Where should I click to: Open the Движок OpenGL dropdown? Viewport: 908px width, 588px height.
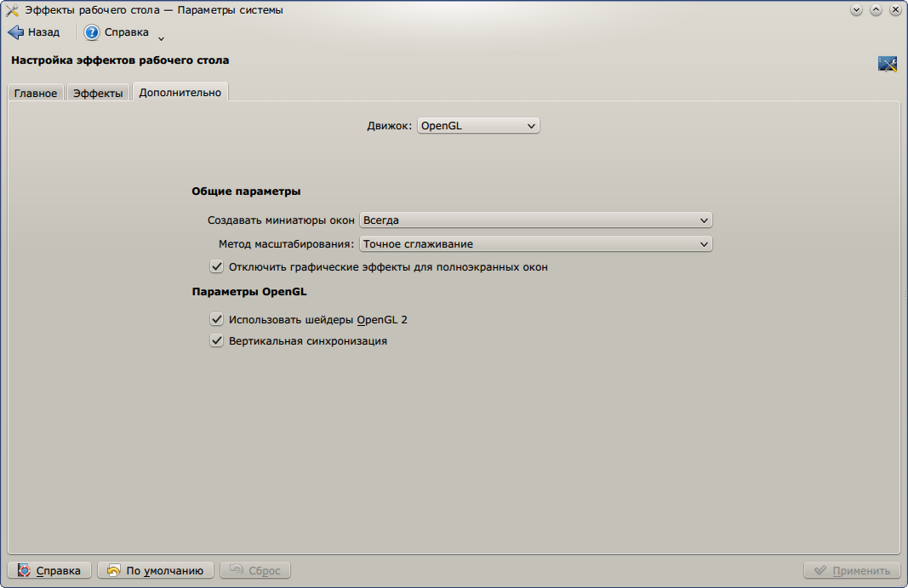point(478,126)
